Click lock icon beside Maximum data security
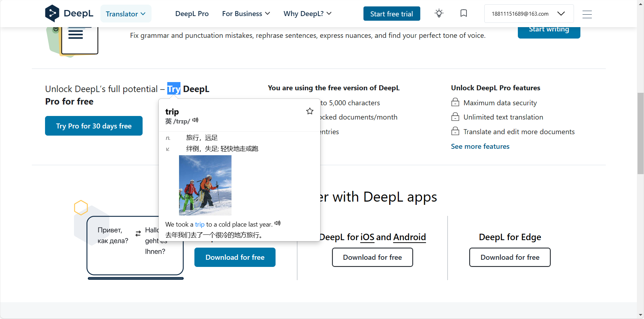 coord(455,103)
